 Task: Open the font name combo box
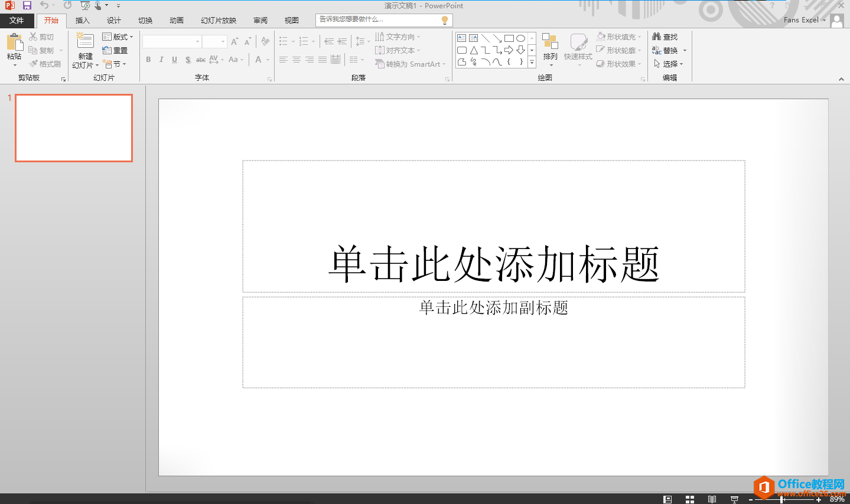pos(172,41)
